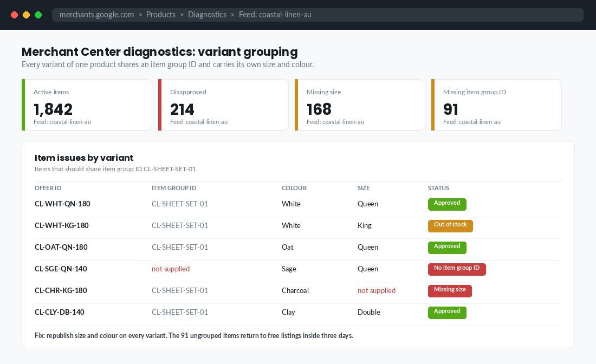Click the Approved badge for CL-OAT-QN-180
Screen dimensions: 596x364
tap(447, 248)
